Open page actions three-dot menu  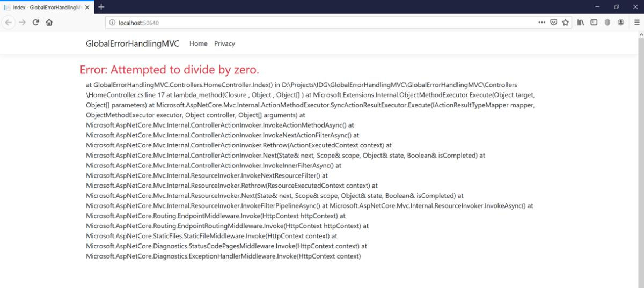click(541, 23)
